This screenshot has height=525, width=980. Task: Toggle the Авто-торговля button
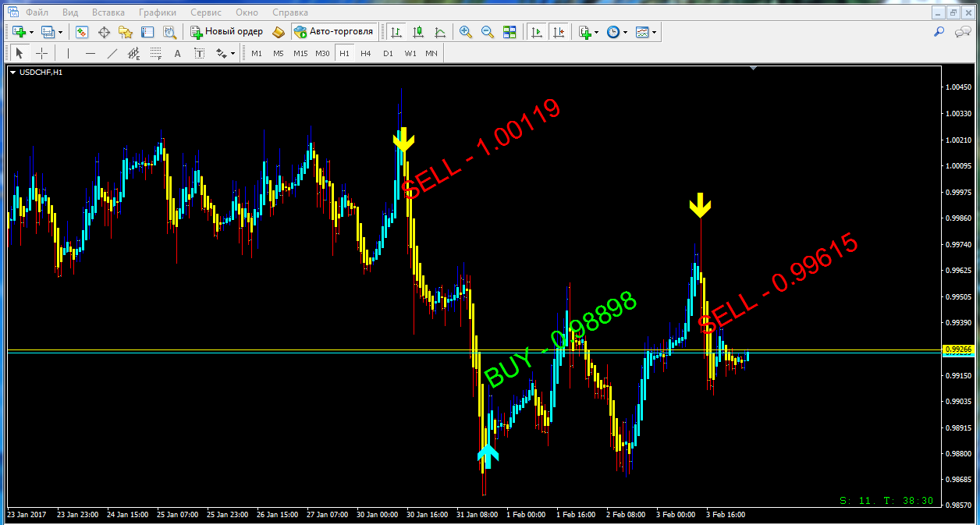click(x=334, y=32)
